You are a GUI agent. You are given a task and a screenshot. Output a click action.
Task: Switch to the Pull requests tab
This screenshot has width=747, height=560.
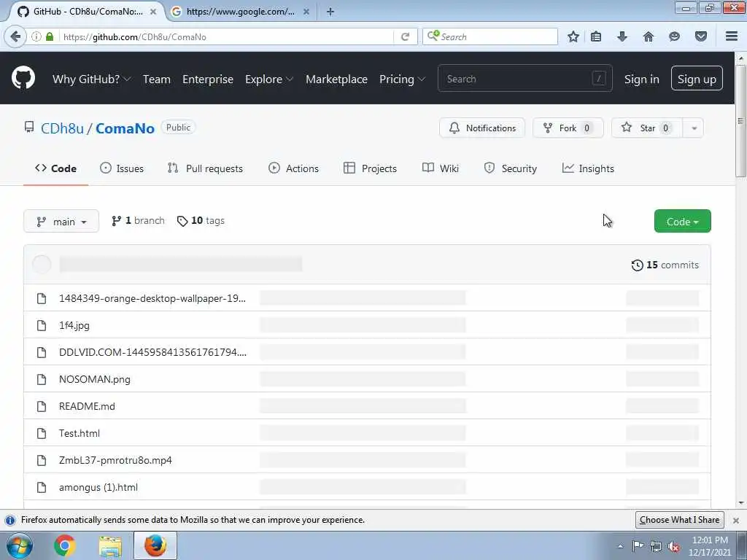pos(205,168)
